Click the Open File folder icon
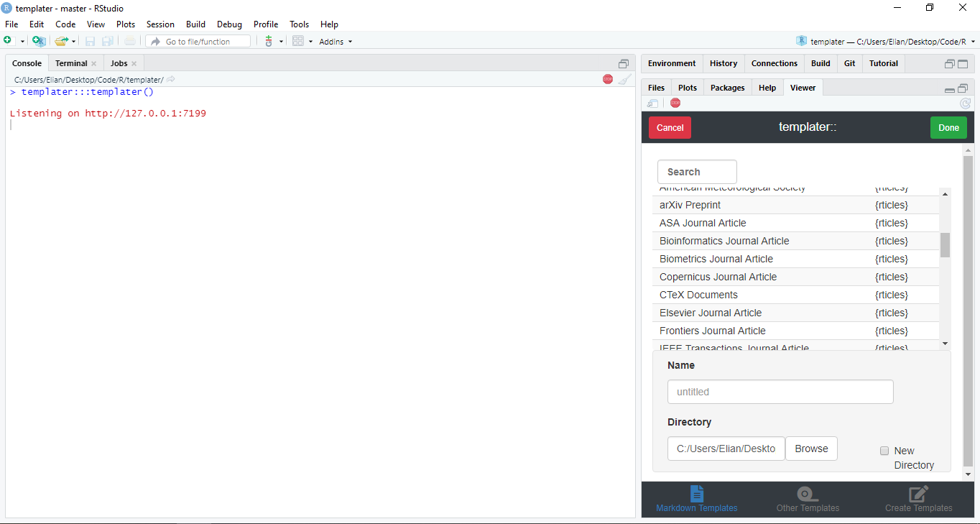Image resolution: width=980 pixels, height=524 pixels. coord(62,41)
